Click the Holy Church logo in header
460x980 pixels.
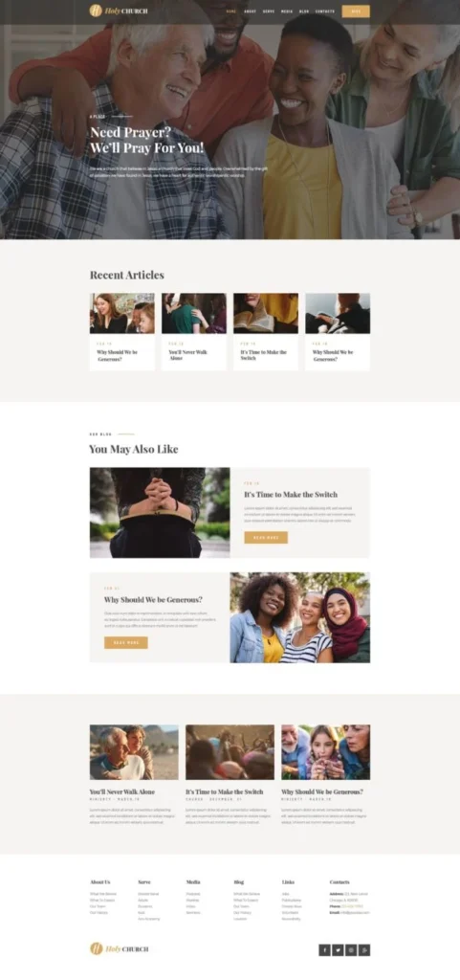coord(119,11)
